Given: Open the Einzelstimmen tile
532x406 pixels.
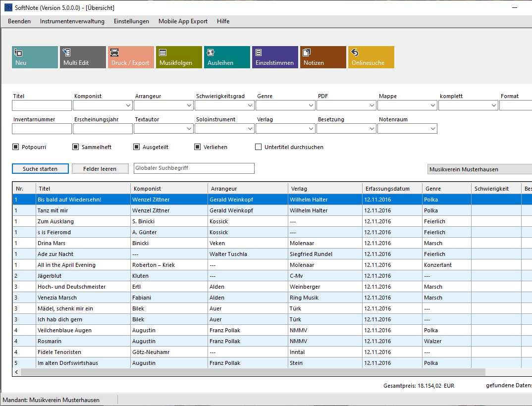Looking at the screenshot, I should (275, 57).
